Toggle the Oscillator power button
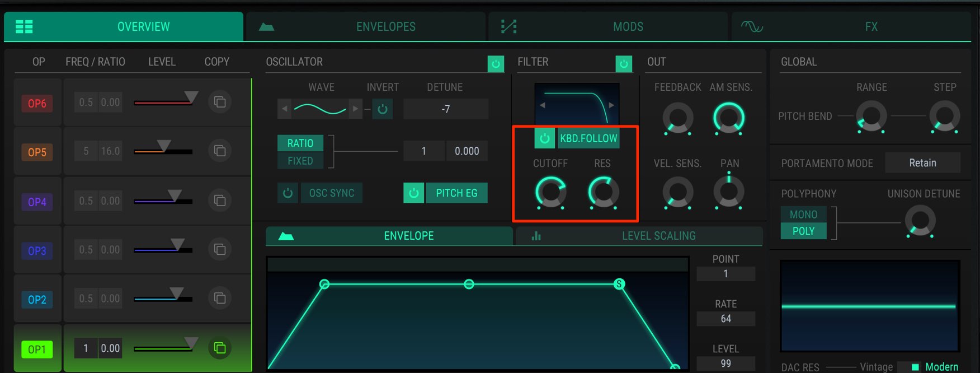This screenshot has width=980, height=373. (496, 64)
